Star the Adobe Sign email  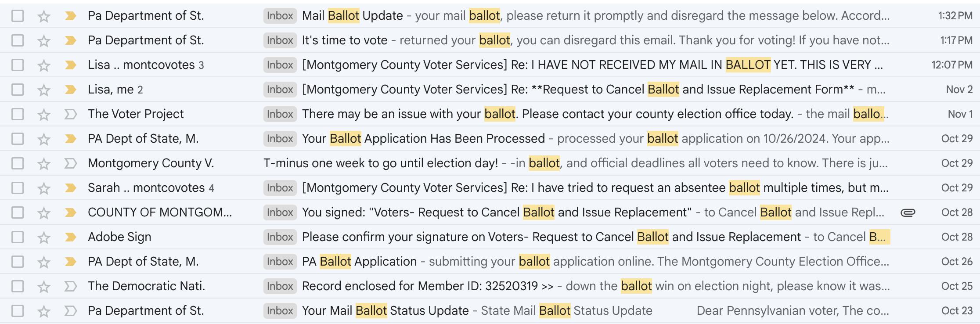coord(43,238)
